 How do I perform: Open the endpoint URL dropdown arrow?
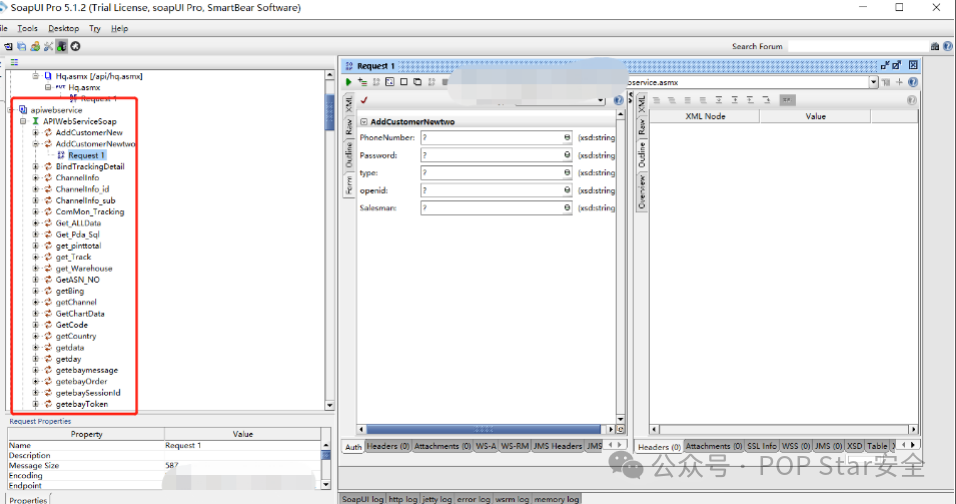click(873, 82)
